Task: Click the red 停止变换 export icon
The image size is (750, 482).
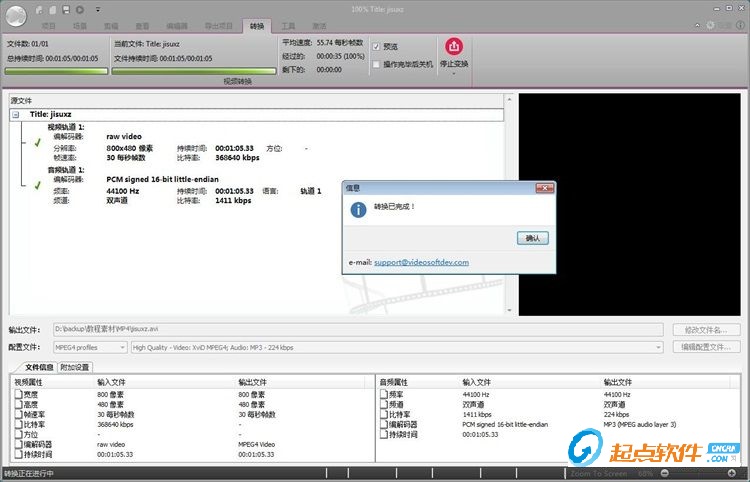Action: [x=454, y=46]
